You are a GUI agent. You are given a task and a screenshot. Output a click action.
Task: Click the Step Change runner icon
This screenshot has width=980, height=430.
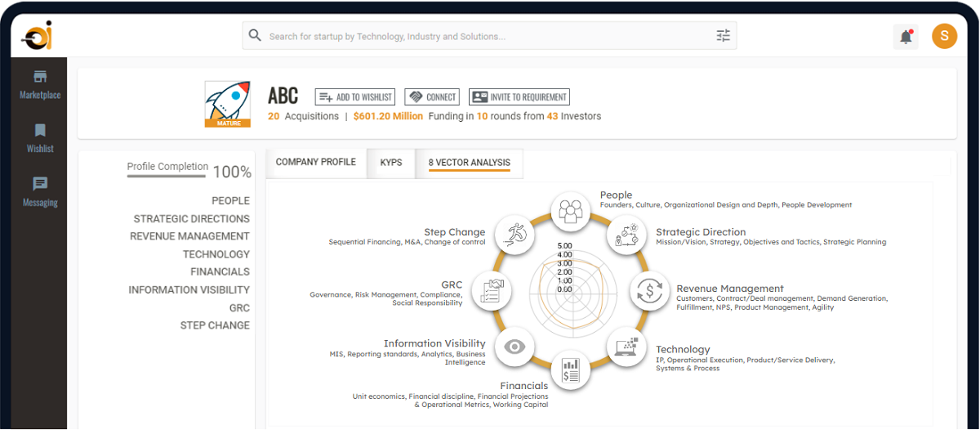[514, 235]
